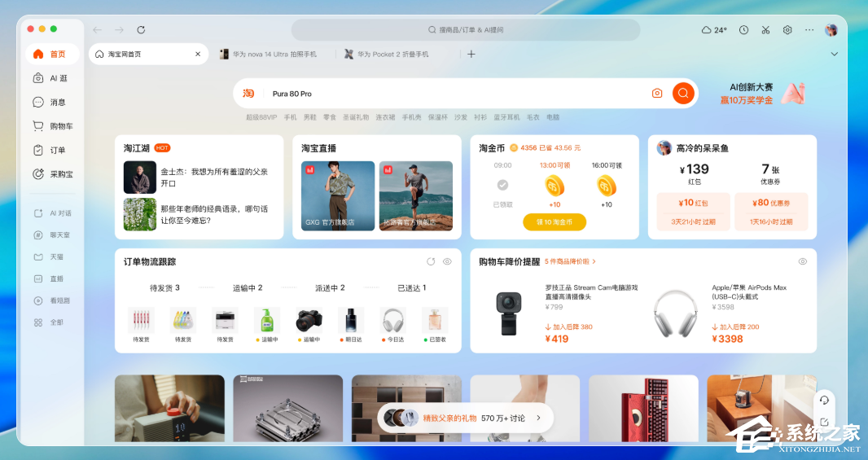Click the 13:00可领 gold coin
Image resolution: width=868 pixels, height=460 pixels.
point(555,186)
